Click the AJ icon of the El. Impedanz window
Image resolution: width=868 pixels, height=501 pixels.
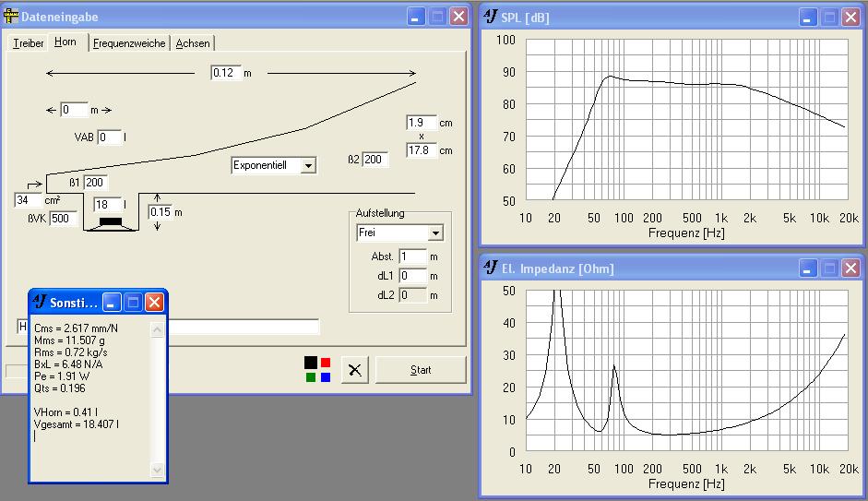[x=491, y=268]
